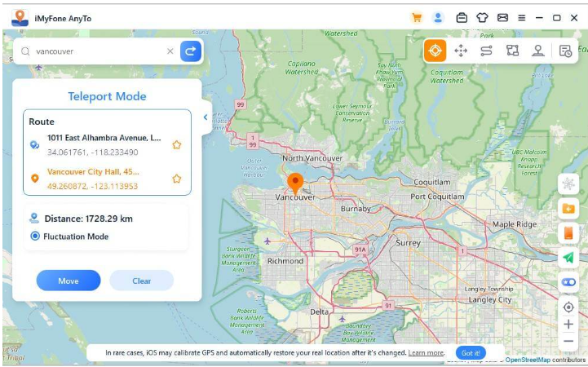Viewport: 588px width, 367px height.
Task: Open the mail feedback icon
Action: pos(502,18)
